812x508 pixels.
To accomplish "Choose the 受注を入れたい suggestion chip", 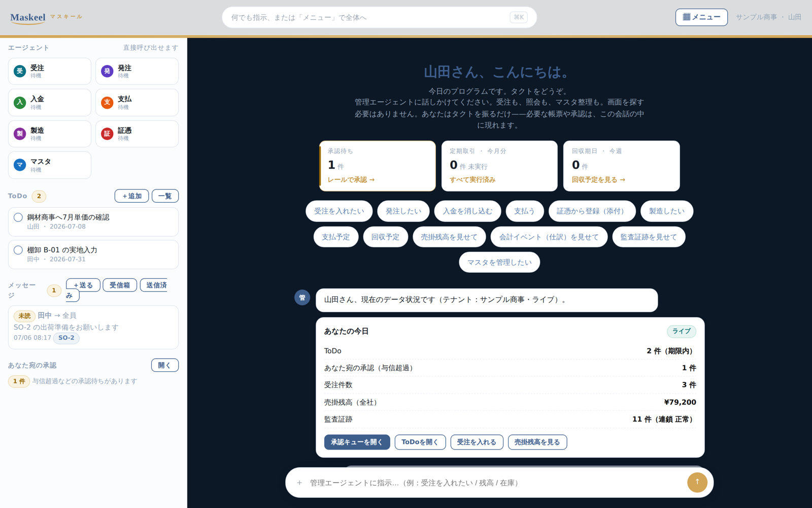I will coord(339,211).
